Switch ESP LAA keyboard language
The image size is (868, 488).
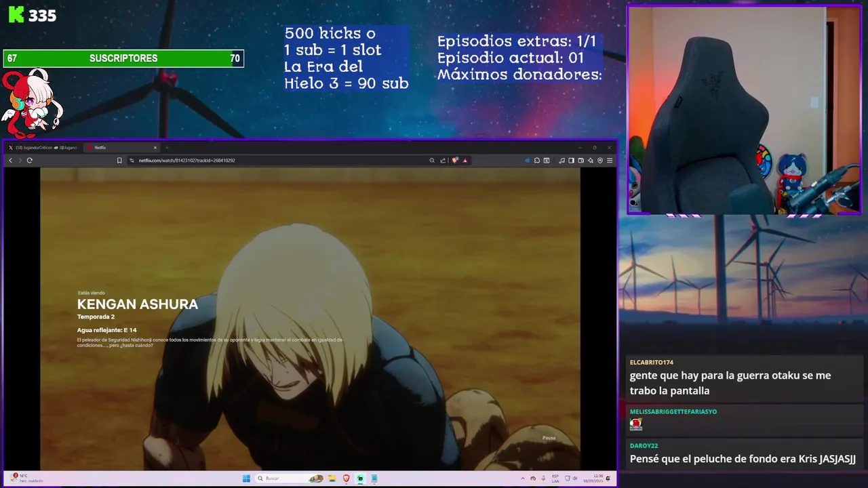[x=555, y=479]
